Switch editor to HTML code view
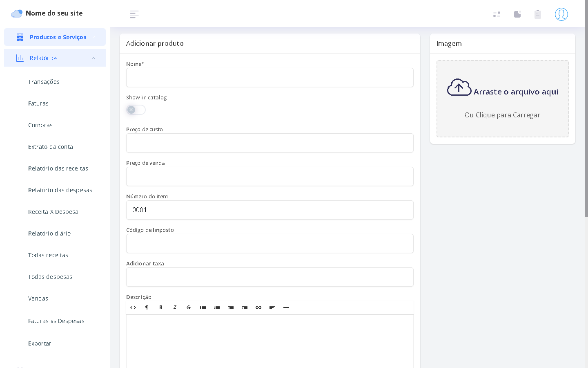The width and height of the screenshot is (588, 368). point(133,307)
